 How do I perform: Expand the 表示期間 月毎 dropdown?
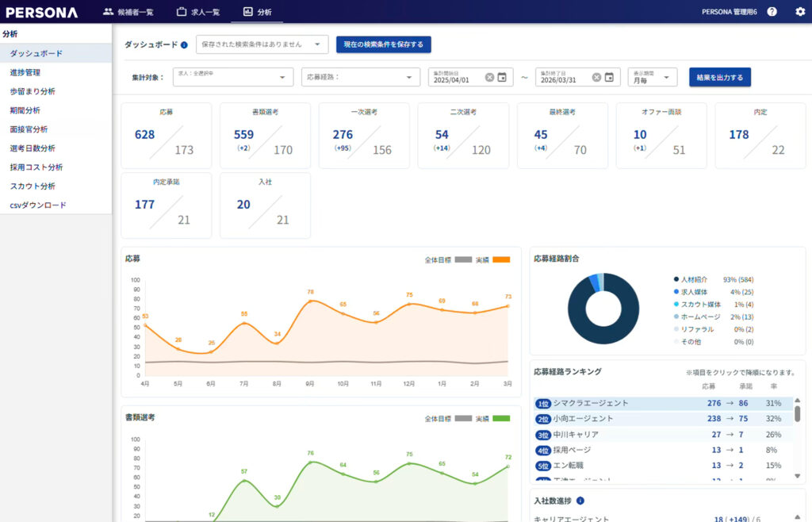point(653,77)
